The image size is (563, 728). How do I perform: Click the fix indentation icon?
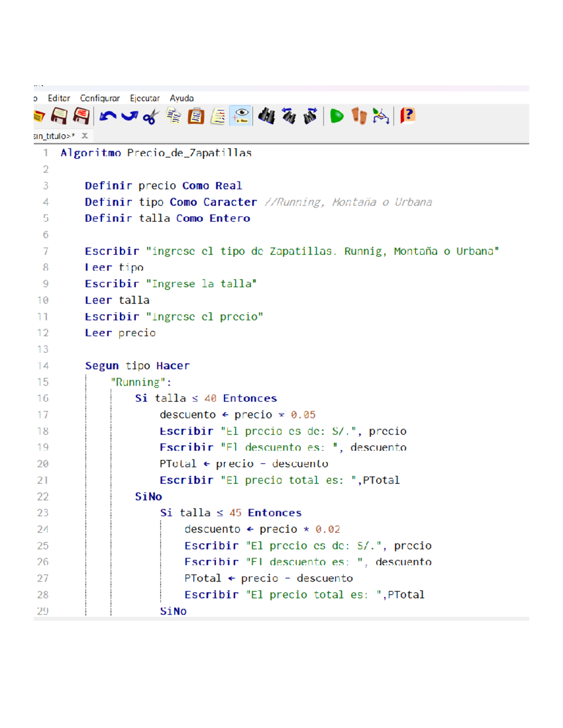coord(218,116)
